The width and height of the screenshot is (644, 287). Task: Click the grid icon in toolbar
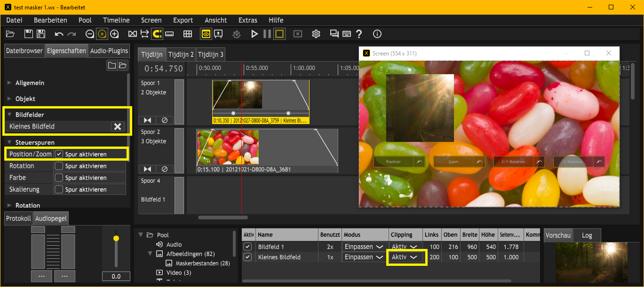coord(188,34)
